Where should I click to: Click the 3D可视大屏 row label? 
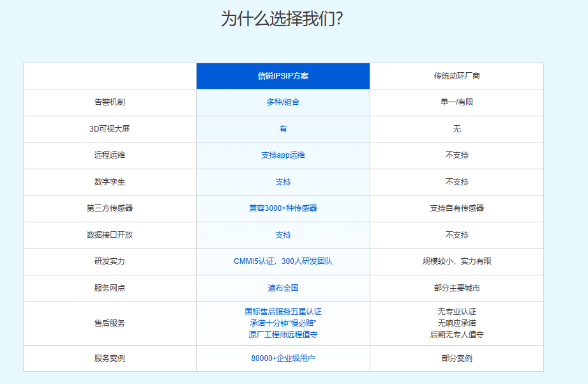click(110, 129)
